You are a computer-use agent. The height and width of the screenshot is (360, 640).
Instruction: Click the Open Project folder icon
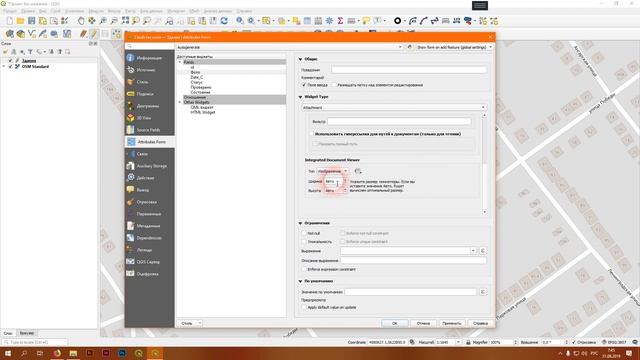(20, 21)
